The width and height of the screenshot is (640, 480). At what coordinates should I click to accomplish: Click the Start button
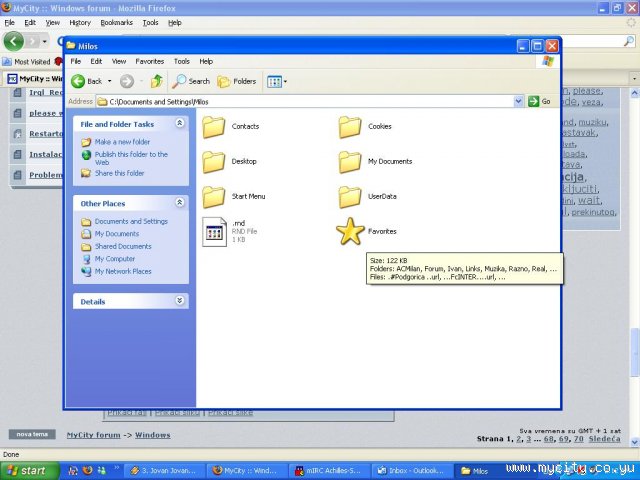(30, 471)
